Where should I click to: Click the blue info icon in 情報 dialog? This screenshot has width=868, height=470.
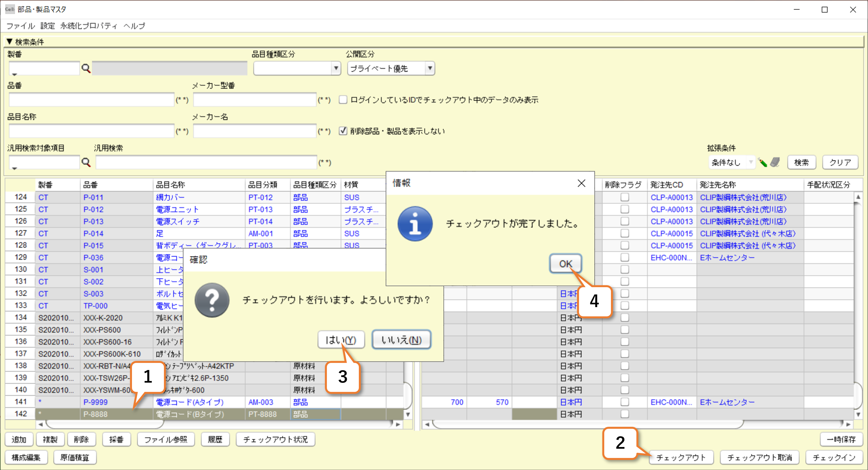click(x=415, y=224)
